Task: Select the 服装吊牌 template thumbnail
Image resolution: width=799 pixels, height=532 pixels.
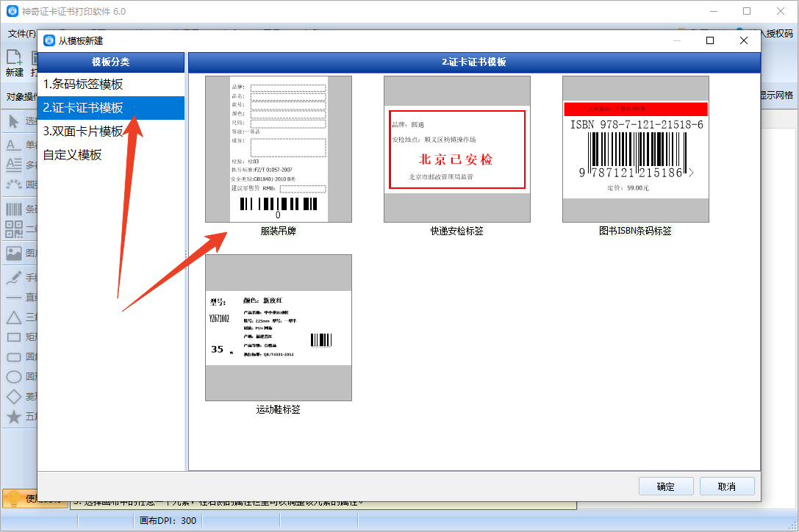Action: pyautogui.click(x=279, y=149)
